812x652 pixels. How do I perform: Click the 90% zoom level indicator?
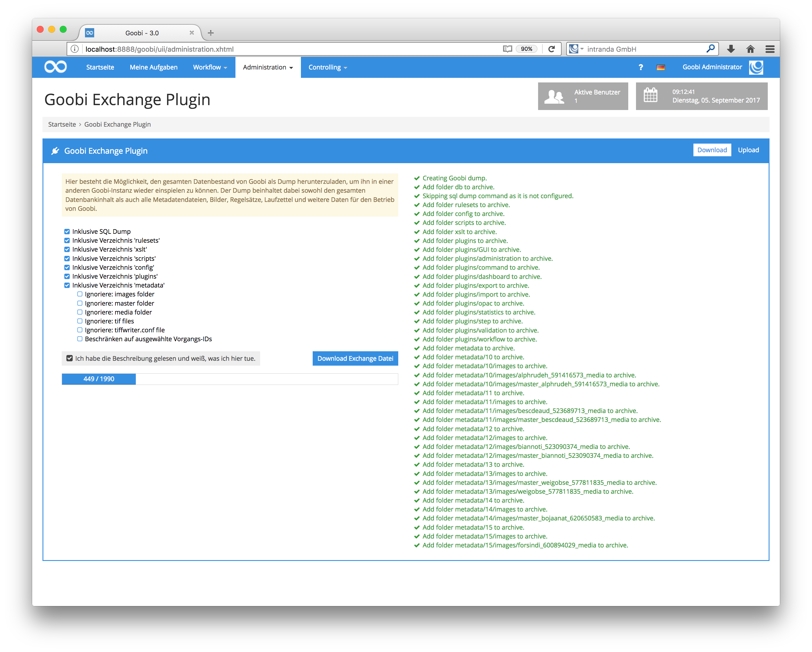click(527, 49)
